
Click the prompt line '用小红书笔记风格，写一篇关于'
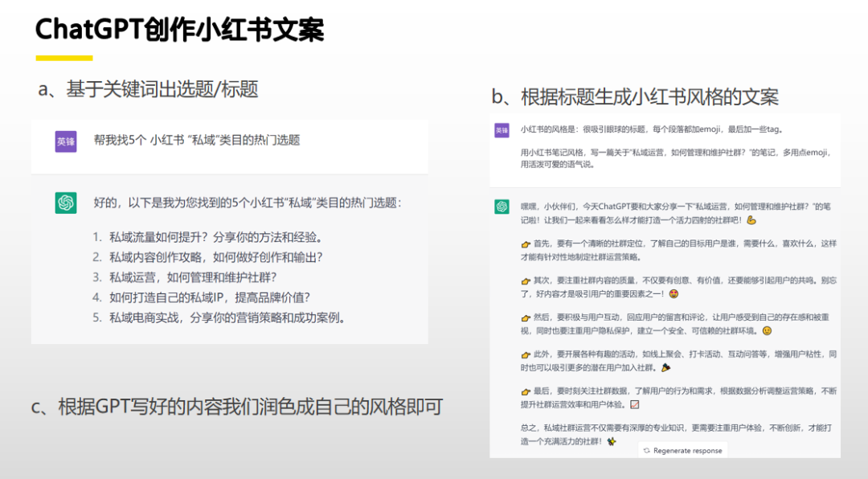[x=677, y=158]
